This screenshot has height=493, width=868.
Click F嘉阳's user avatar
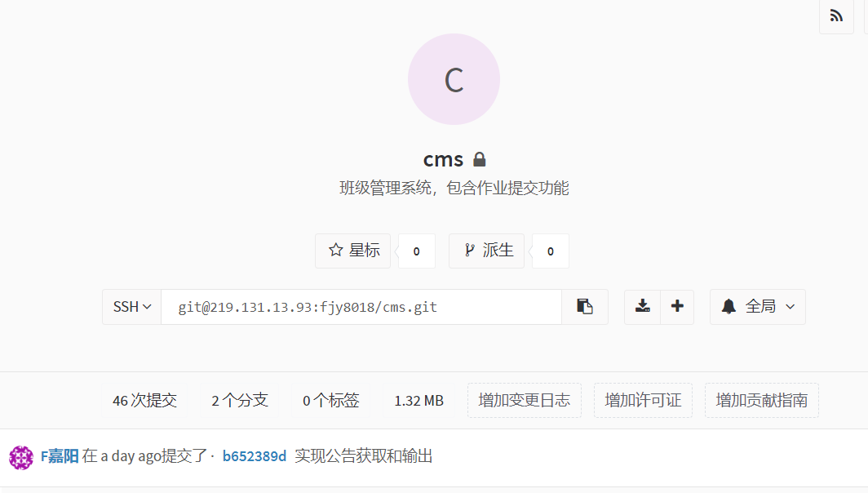tap(21, 458)
